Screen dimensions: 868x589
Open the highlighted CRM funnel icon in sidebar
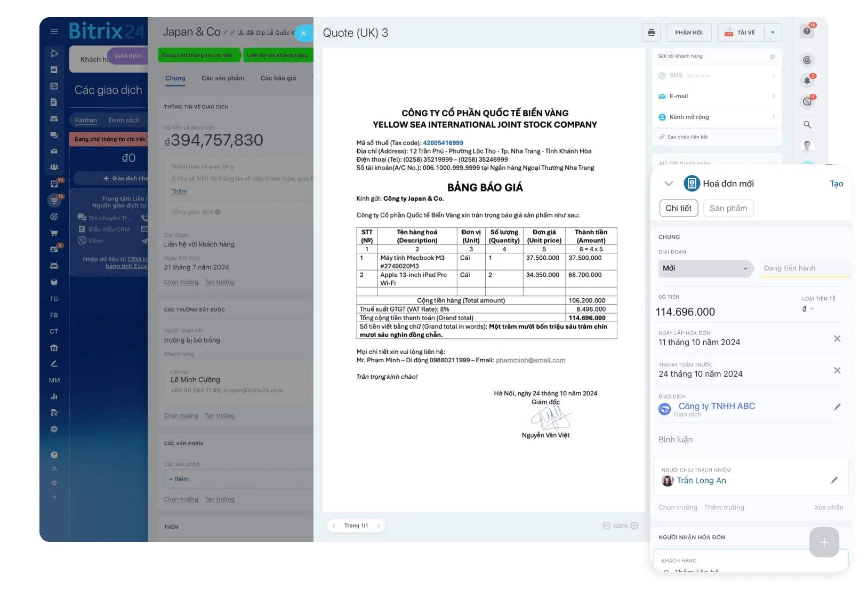tap(54, 200)
